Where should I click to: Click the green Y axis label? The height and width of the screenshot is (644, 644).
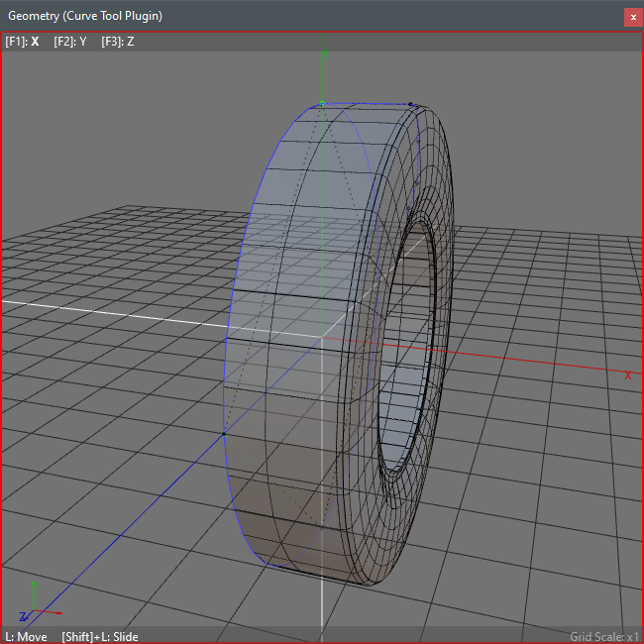[326, 54]
